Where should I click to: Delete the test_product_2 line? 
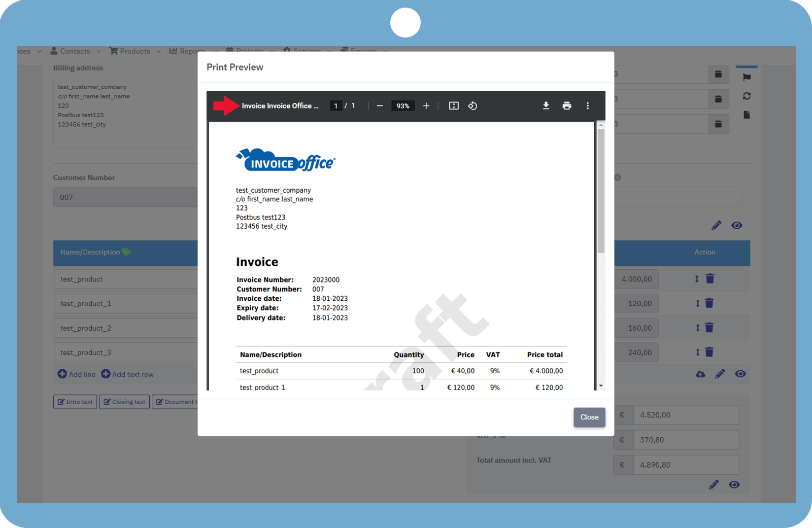click(x=709, y=327)
